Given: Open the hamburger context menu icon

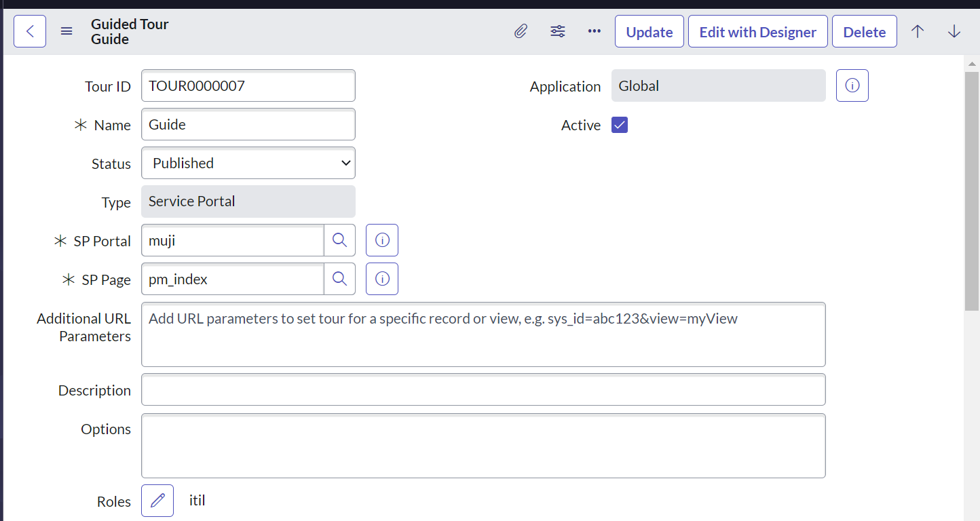Looking at the screenshot, I should (67, 32).
